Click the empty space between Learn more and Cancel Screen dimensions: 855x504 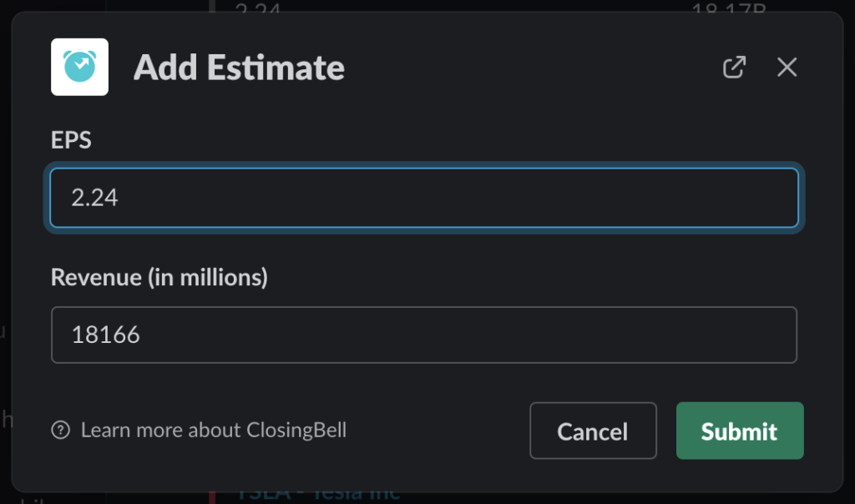click(438, 431)
